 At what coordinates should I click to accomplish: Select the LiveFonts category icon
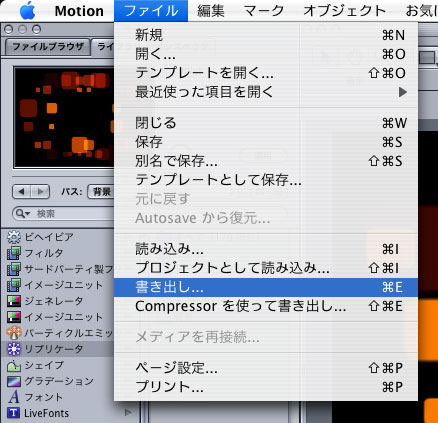(14, 413)
